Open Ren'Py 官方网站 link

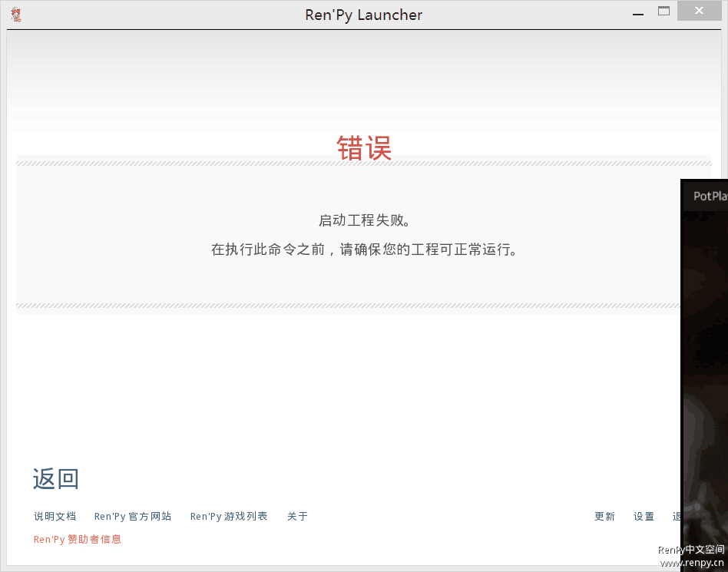pyautogui.click(x=133, y=516)
